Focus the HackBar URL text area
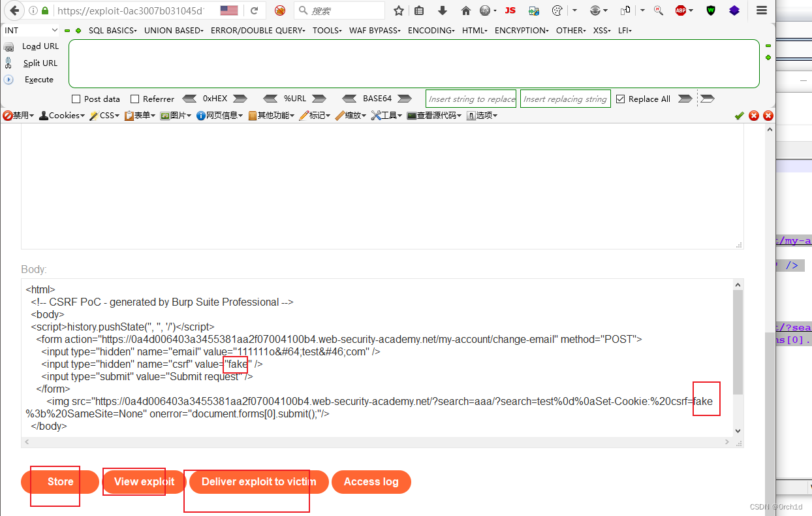Viewport: 812px width, 516px height. 414,63
